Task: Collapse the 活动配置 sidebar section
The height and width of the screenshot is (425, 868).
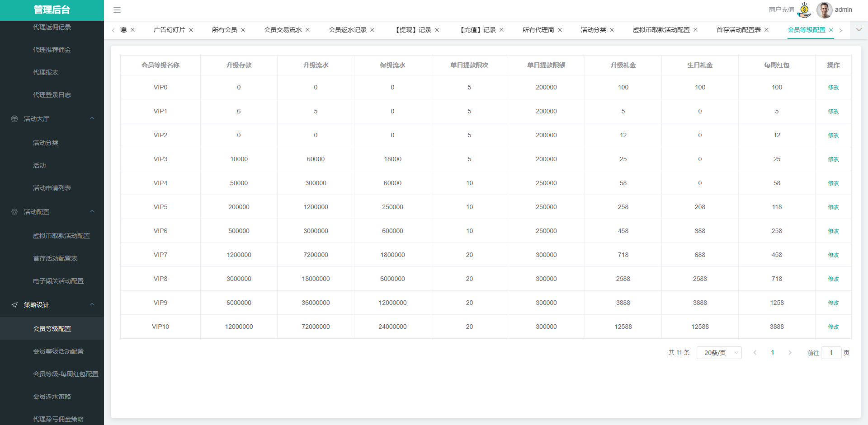Action: click(92, 212)
